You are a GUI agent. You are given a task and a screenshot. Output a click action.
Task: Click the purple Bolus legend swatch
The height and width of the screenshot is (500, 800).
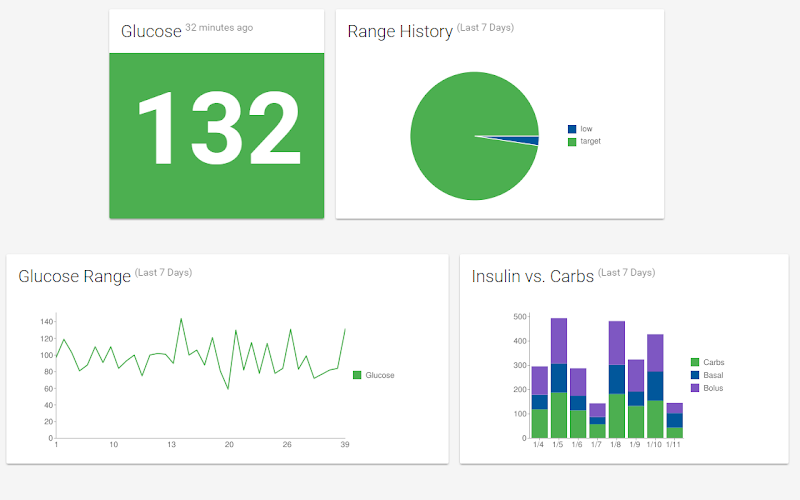click(695, 388)
